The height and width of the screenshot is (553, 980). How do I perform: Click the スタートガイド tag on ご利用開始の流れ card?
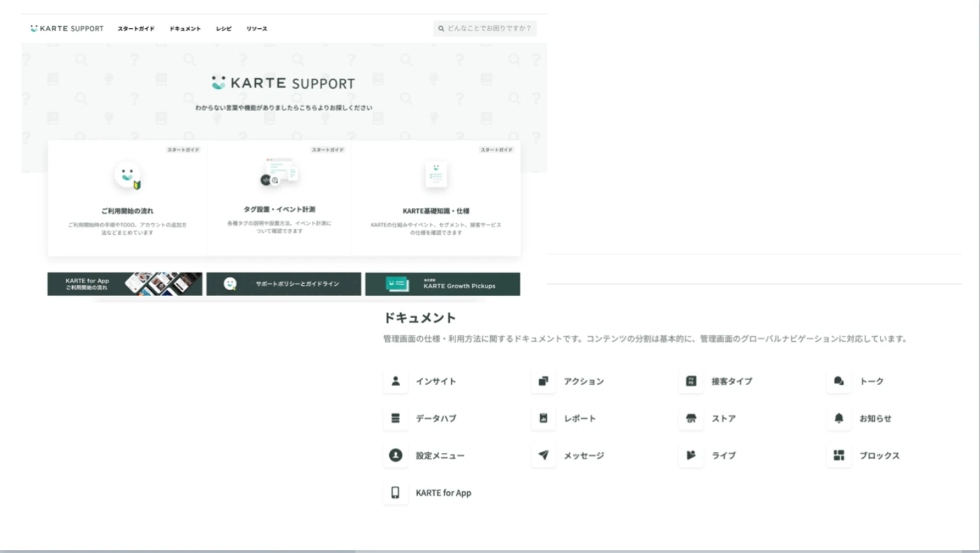click(183, 150)
